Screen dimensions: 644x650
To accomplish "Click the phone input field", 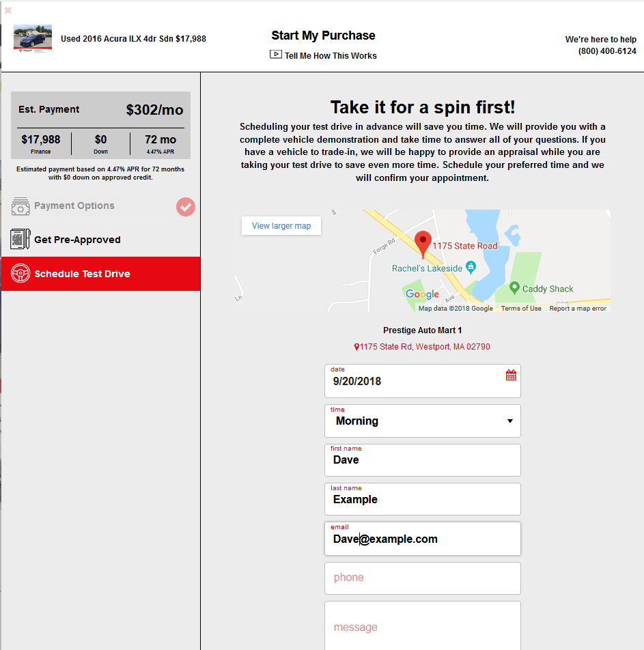I will pyautogui.click(x=422, y=578).
